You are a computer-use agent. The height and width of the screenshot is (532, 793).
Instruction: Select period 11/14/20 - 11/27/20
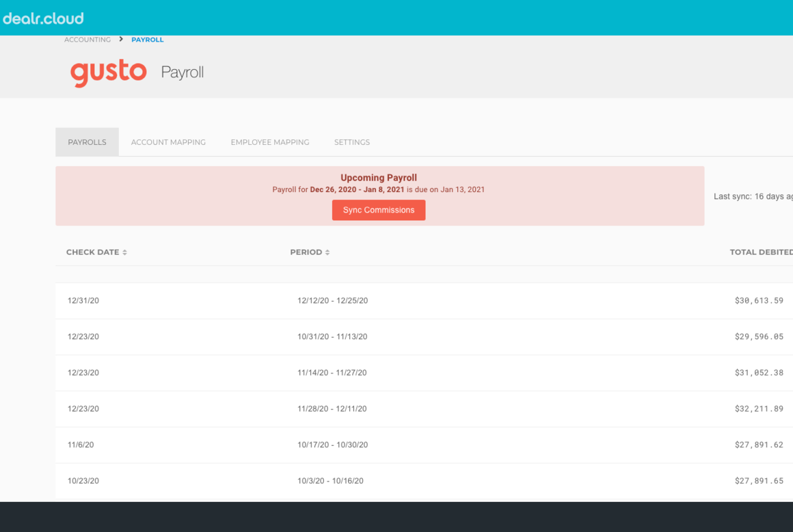(332, 373)
